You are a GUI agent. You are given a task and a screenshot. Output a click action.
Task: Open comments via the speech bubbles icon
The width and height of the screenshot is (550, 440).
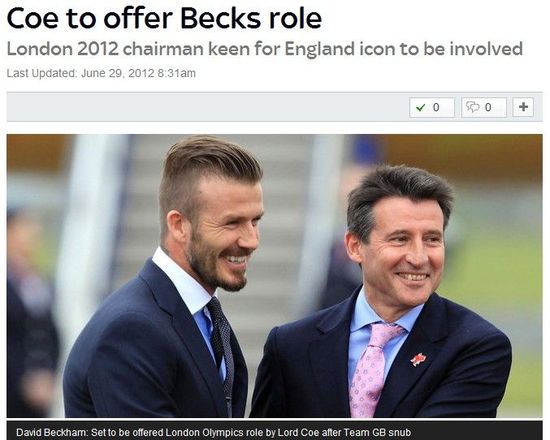pos(472,107)
